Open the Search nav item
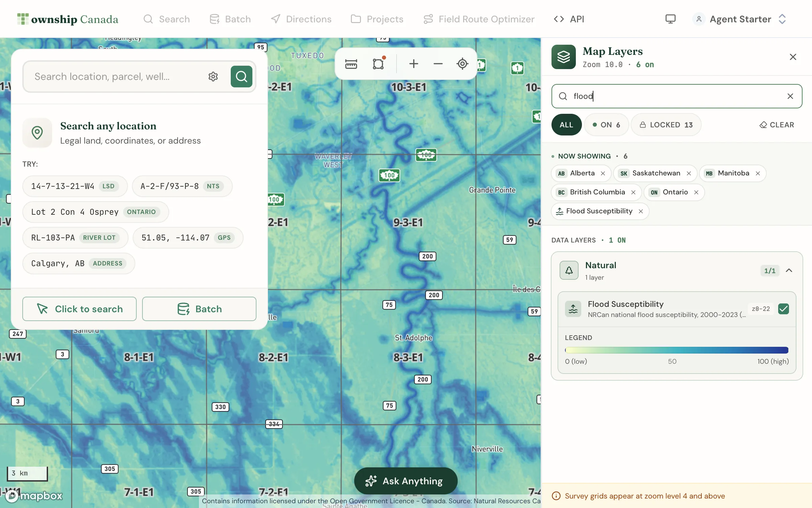Image resolution: width=812 pixels, height=508 pixels. click(166, 19)
